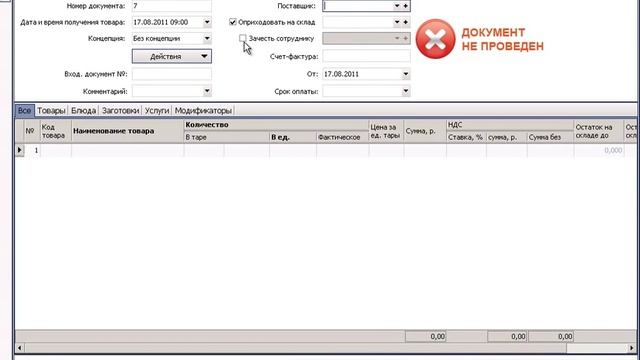Click the Цена за ед. тары header

pos(386,131)
